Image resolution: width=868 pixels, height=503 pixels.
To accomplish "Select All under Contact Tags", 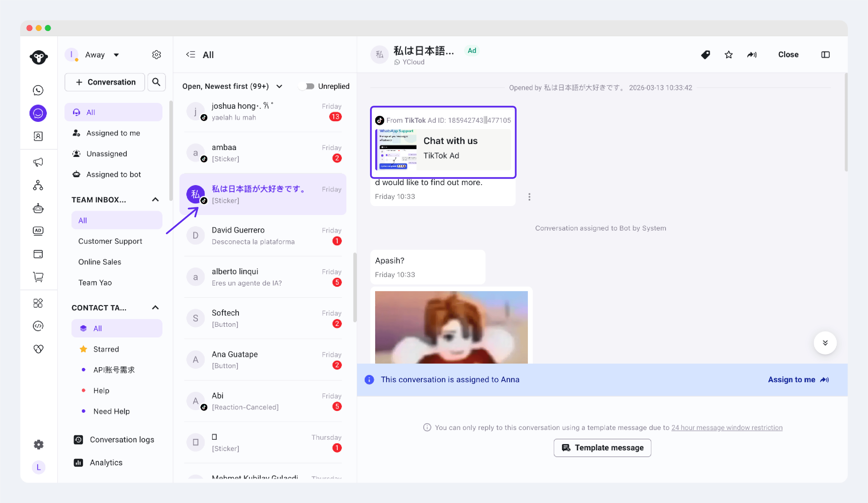I will point(117,328).
